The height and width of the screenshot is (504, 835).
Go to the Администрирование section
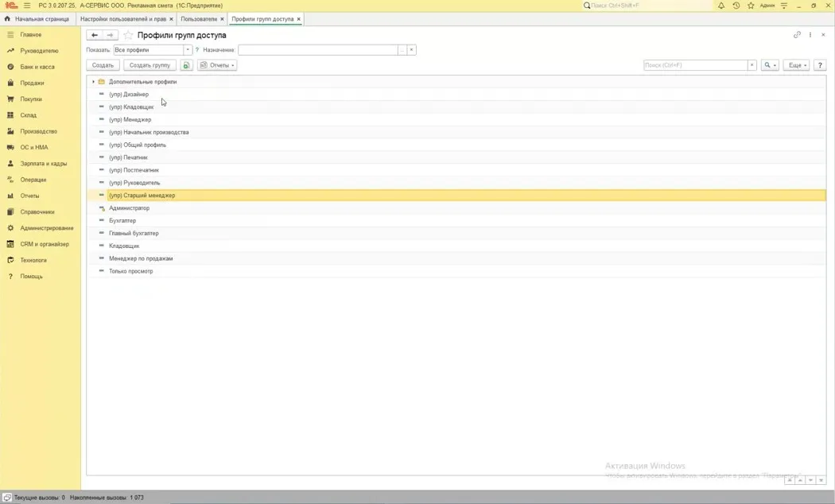coord(47,228)
